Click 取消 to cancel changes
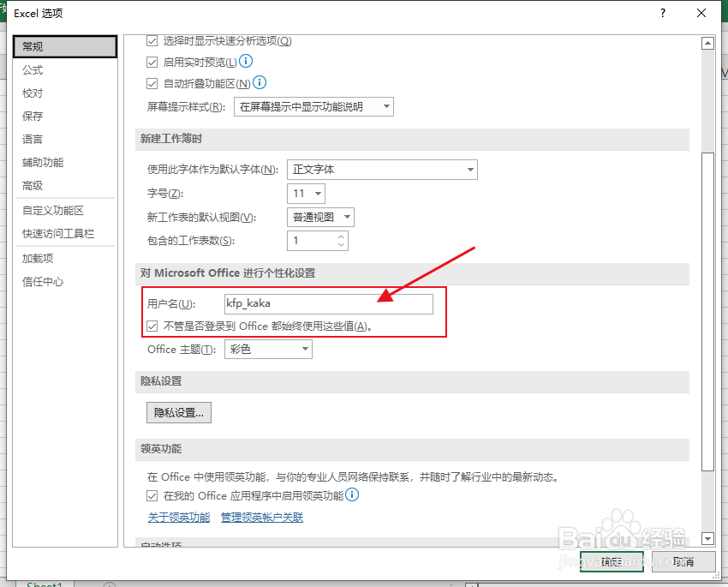The height and width of the screenshot is (587, 728). click(683, 562)
